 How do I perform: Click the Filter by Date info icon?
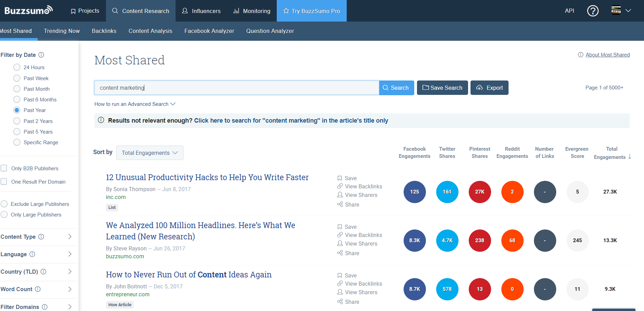[x=41, y=55]
